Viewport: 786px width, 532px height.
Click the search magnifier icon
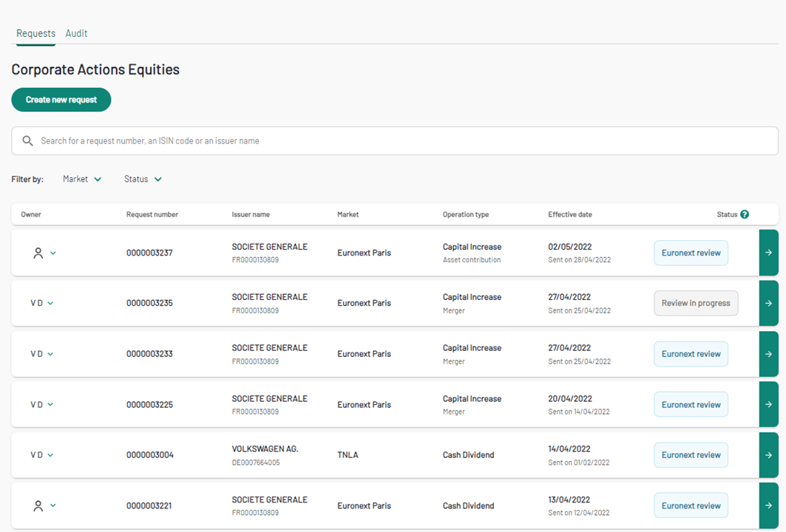pos(27,141)
